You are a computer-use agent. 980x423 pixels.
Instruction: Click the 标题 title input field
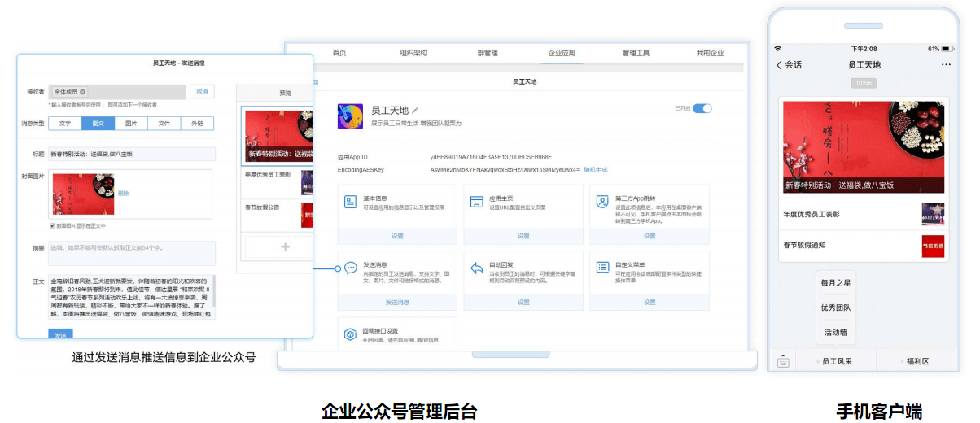[133, 154]
